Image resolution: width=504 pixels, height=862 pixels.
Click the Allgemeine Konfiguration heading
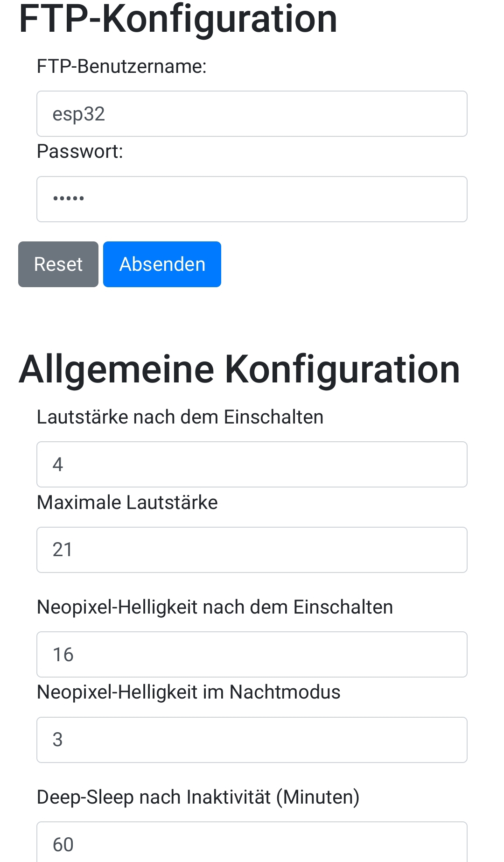coord(239,370)
